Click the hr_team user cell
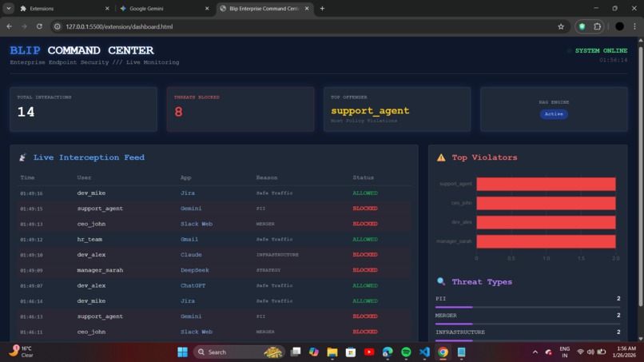644x362 pixels. pos(89,239)
